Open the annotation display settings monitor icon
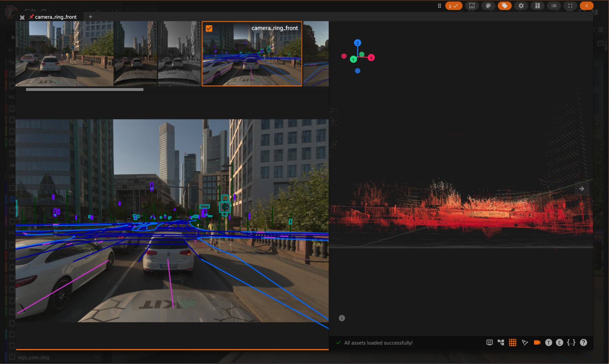The width and height of the screenshot is (609, 364). pyautogui.click(x=489, y=343)
